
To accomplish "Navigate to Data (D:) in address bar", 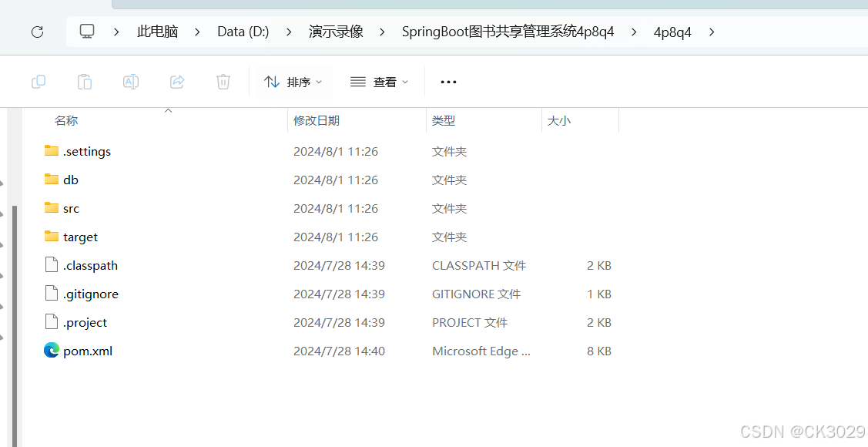I will point(243,32).
